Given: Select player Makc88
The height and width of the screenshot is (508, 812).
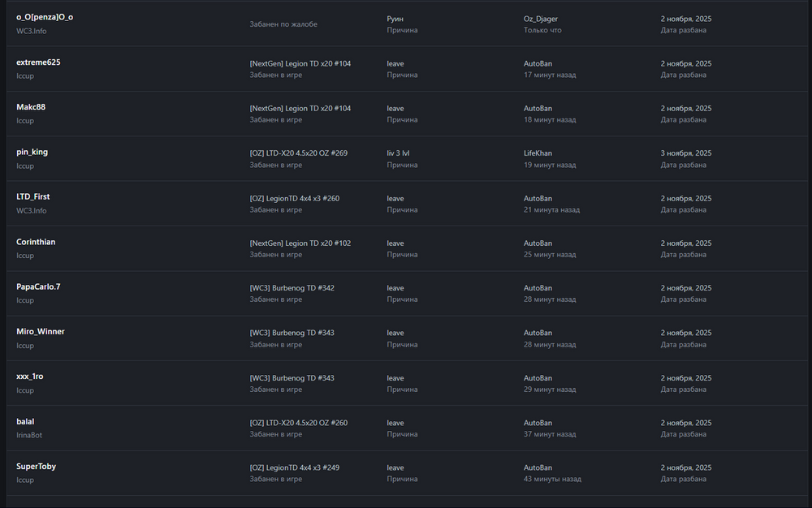Looking at the screenshot, I should click(x=31, y=107).
